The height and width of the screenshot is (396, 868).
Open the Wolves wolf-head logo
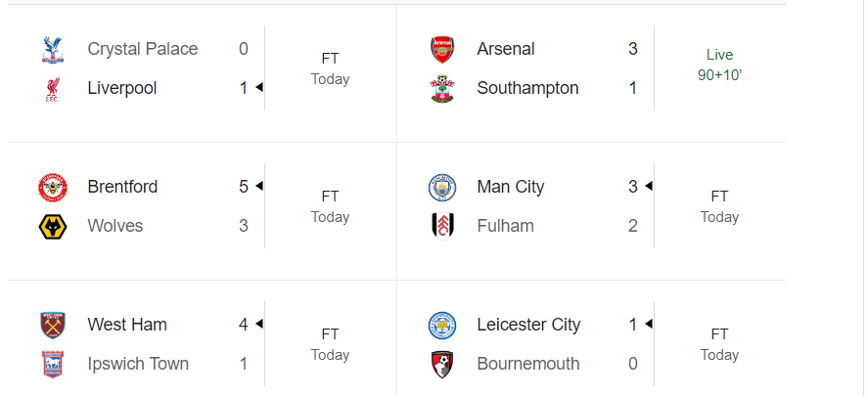(x=52, y=227)
